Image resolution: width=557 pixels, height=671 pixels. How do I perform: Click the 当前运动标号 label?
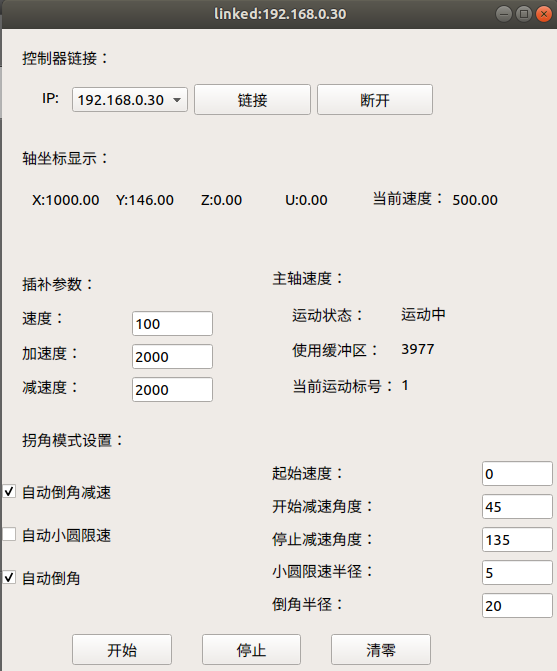(x=343, y=386)
